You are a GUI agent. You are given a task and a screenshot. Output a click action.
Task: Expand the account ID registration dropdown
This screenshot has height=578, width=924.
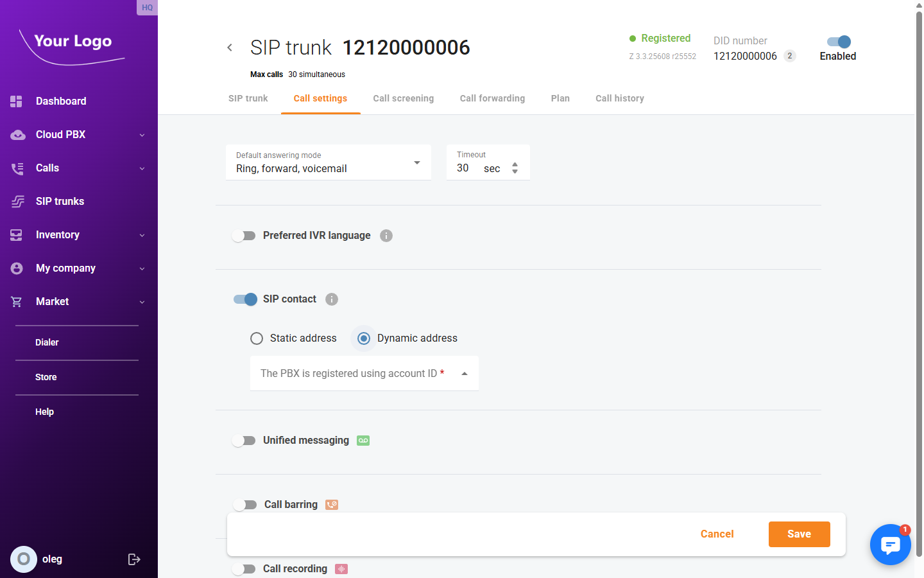(464, 373)
